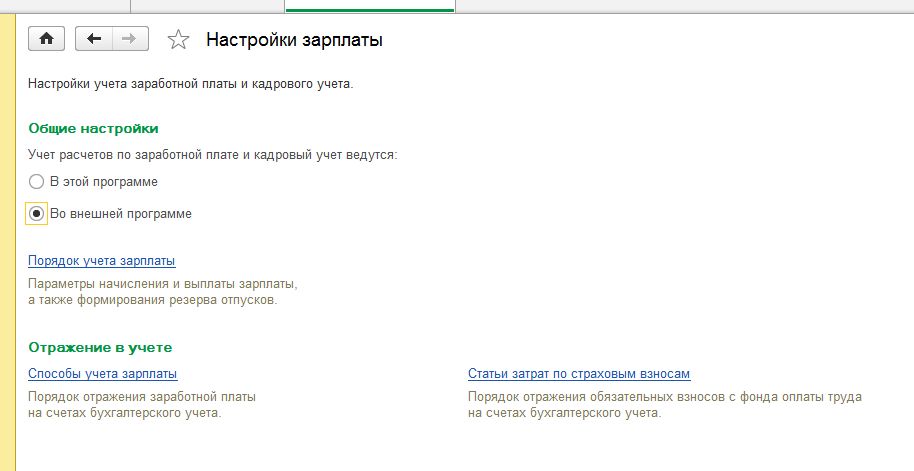Image resolution: width=914 pixels, height=471 pixels.
Task: Click the active tab with green underline
Action: click(370, 5)
